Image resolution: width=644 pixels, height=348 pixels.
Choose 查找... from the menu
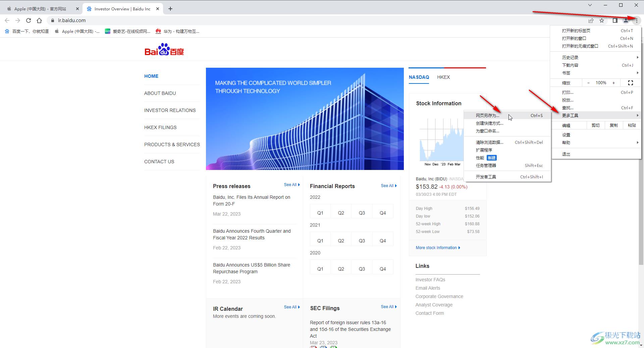(x=596, y=108)
